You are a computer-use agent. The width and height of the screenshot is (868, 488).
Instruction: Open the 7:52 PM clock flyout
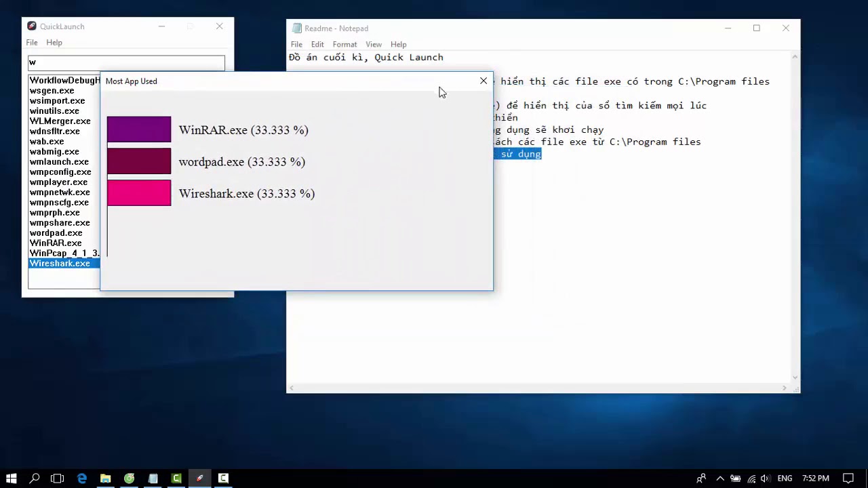point(816,479)
